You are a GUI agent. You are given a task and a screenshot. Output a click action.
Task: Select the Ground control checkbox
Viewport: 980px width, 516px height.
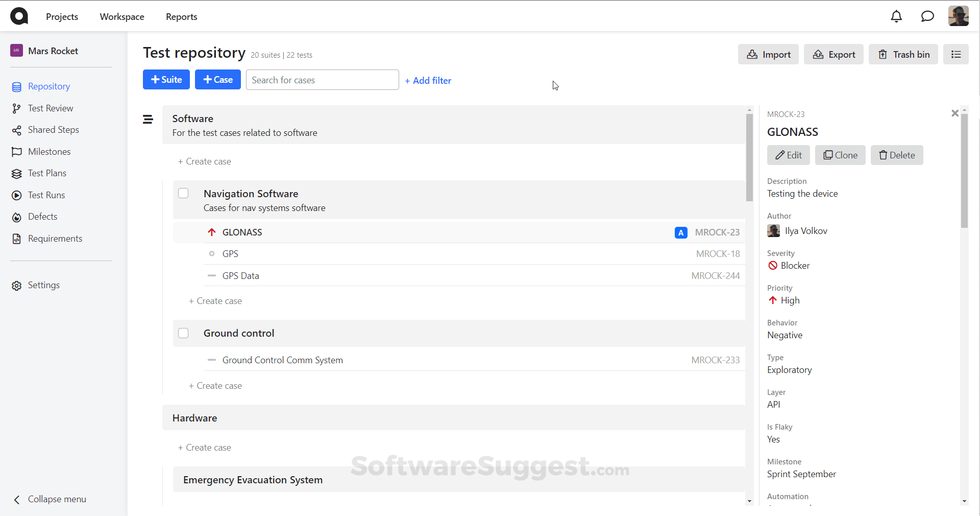[183, 333]
